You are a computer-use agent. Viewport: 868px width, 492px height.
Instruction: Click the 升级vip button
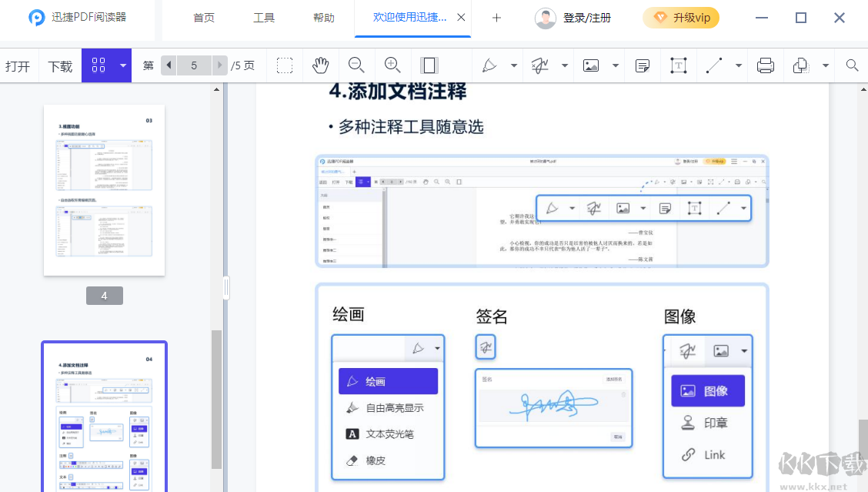681,18
